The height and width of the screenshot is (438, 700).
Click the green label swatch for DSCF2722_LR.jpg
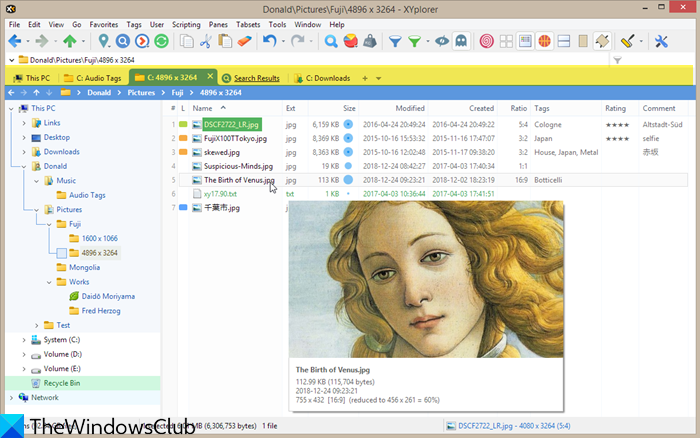coord(183,124)
